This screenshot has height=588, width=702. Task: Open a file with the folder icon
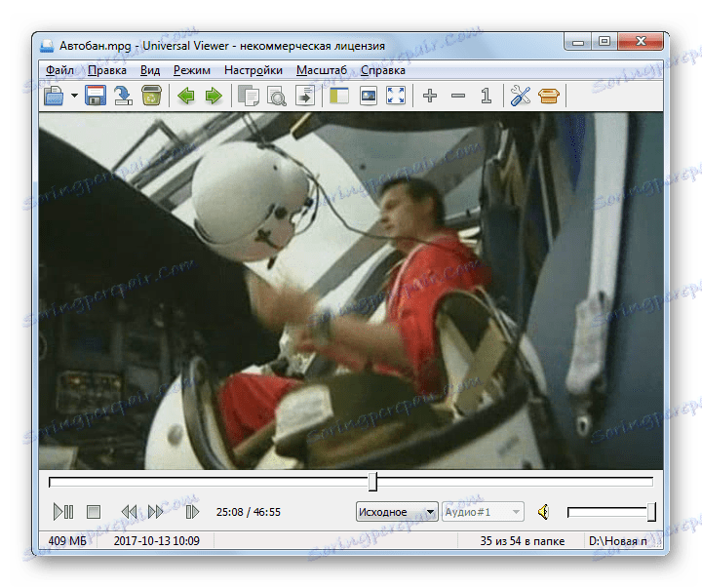pos(54,96)
